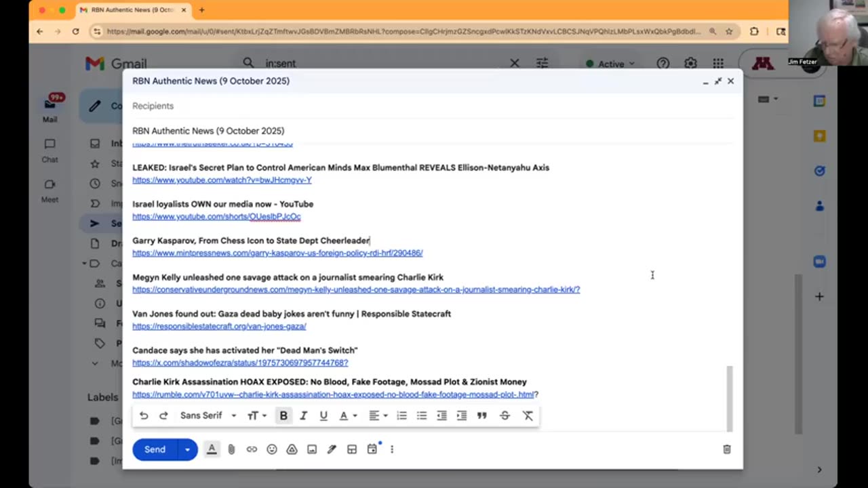
Task: Pop out the compose window to full screen
Action: pos(718,81)
